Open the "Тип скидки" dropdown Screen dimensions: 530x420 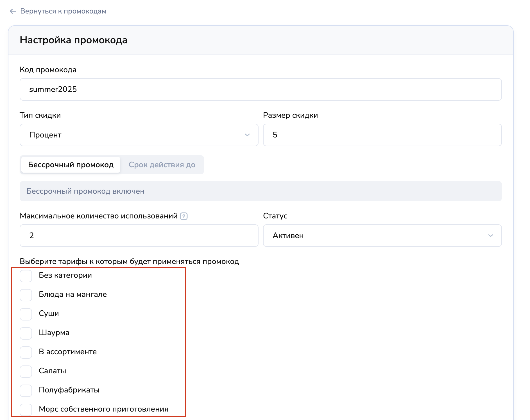[x=139, y=135]
